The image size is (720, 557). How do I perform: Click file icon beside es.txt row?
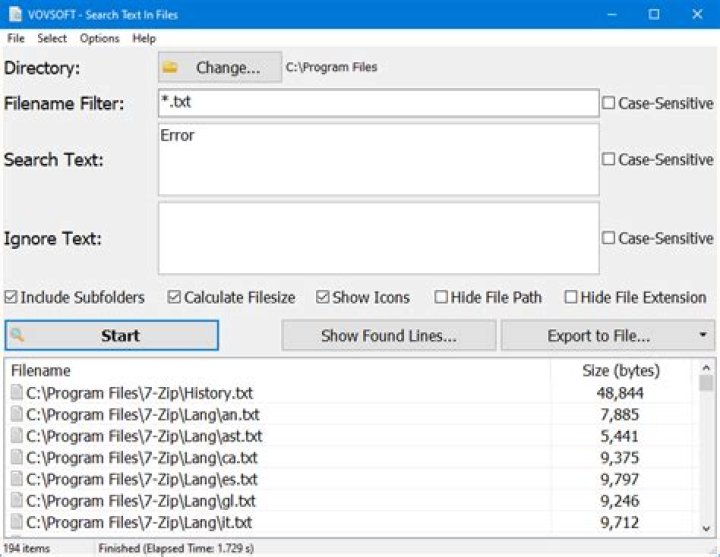click(x=17, y=479)
